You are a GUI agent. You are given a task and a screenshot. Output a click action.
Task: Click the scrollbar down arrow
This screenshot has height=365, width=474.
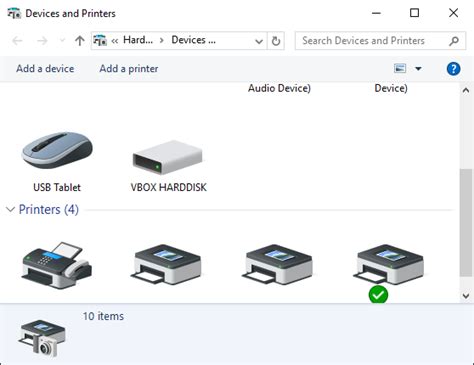tap(466, 296)
